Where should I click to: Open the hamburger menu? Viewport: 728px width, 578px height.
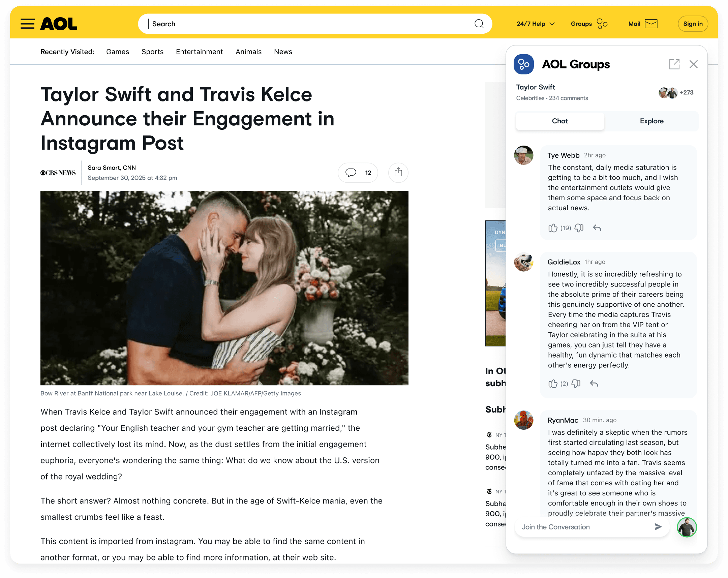(27, 24)
